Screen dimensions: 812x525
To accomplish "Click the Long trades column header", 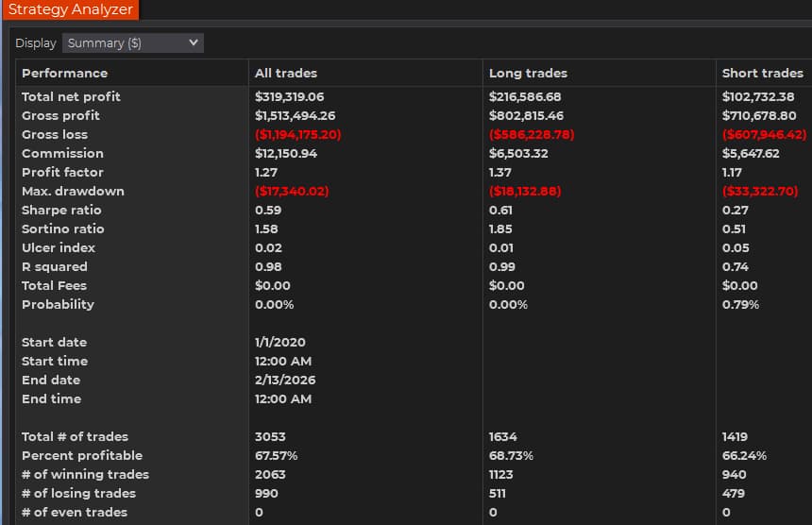I will click(528, 73).
